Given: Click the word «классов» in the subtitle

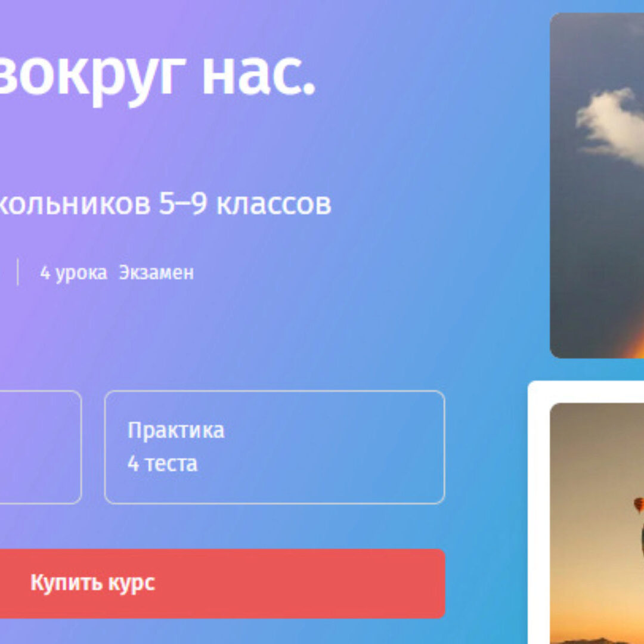Looking at the screenshot, I should [274, 205].
